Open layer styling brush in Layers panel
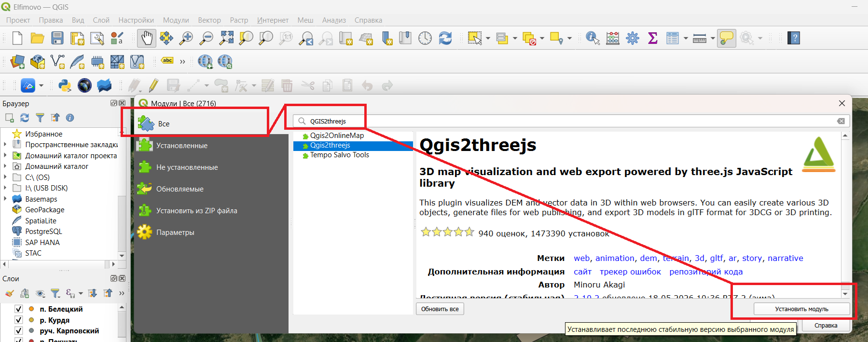The height and width of the screenshot is (342, 868). pyautogui.click(x=9, y=293)
